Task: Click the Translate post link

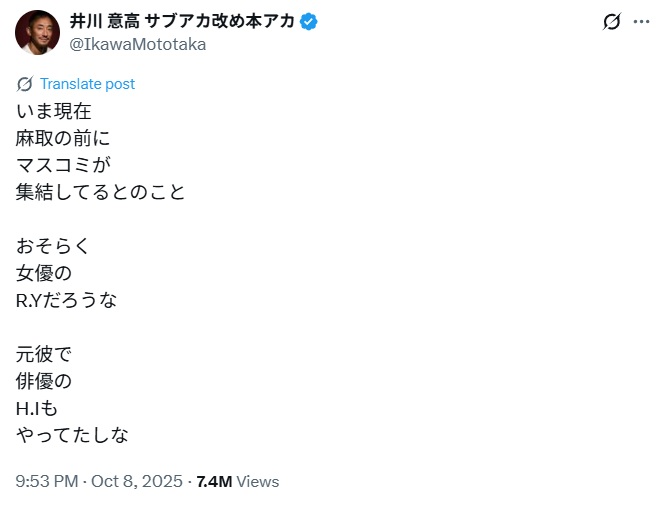Action: coord(87,84)
